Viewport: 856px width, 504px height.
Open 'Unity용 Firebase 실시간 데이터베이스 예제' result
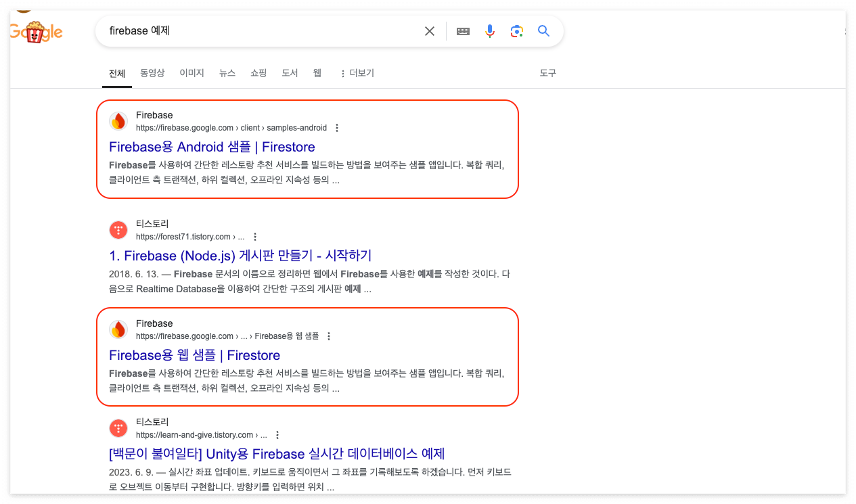[277, 453]
